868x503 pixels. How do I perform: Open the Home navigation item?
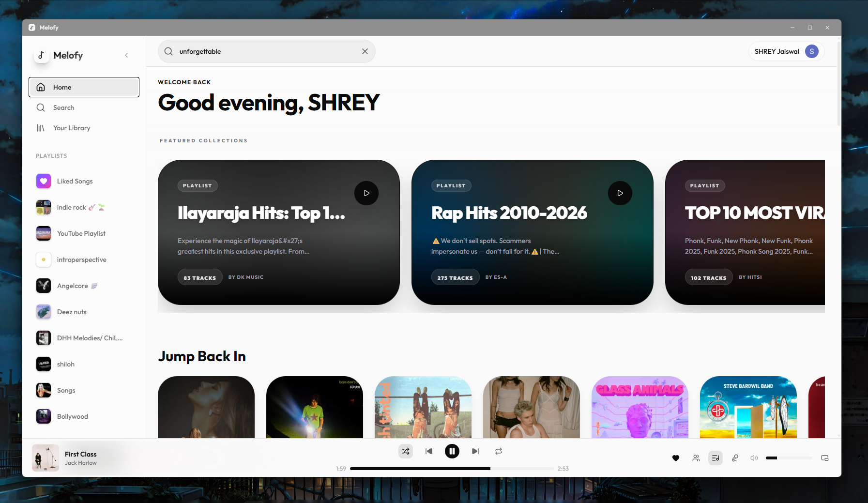(x=84, y=87)
